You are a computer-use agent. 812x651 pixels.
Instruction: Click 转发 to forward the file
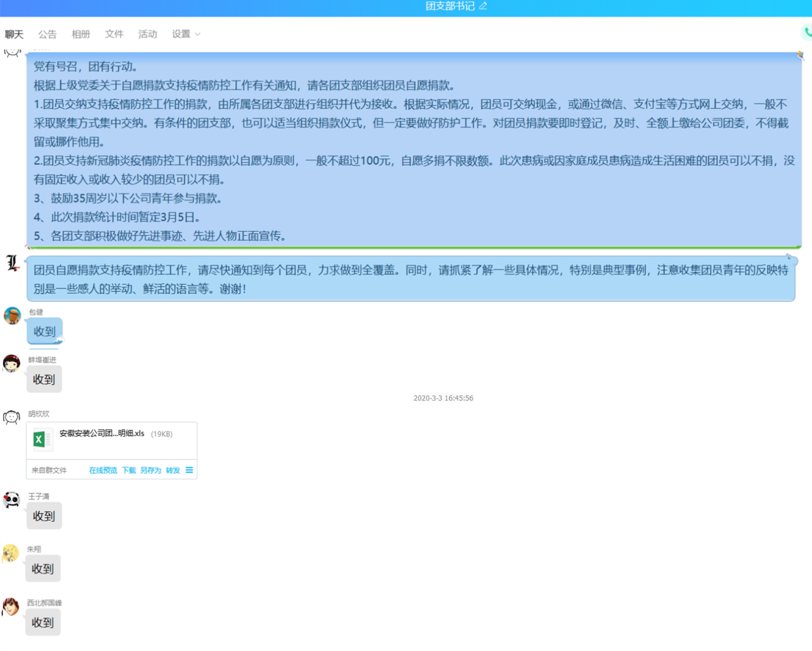click(x=173, y=470)
